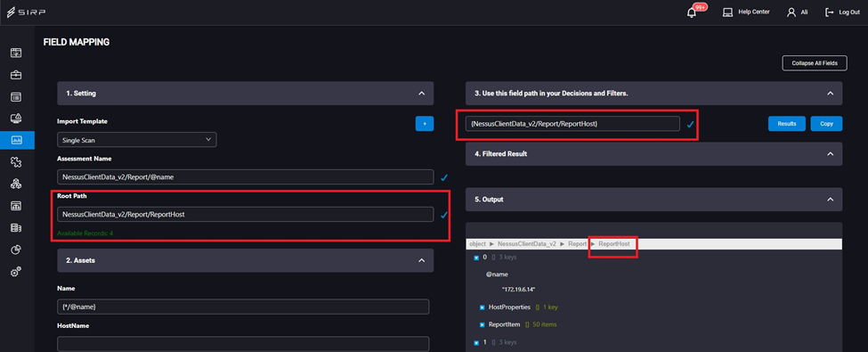868x352 pixels.
Task: Select the ReportHost breadcrumb
Action: [x=614, y=244]
